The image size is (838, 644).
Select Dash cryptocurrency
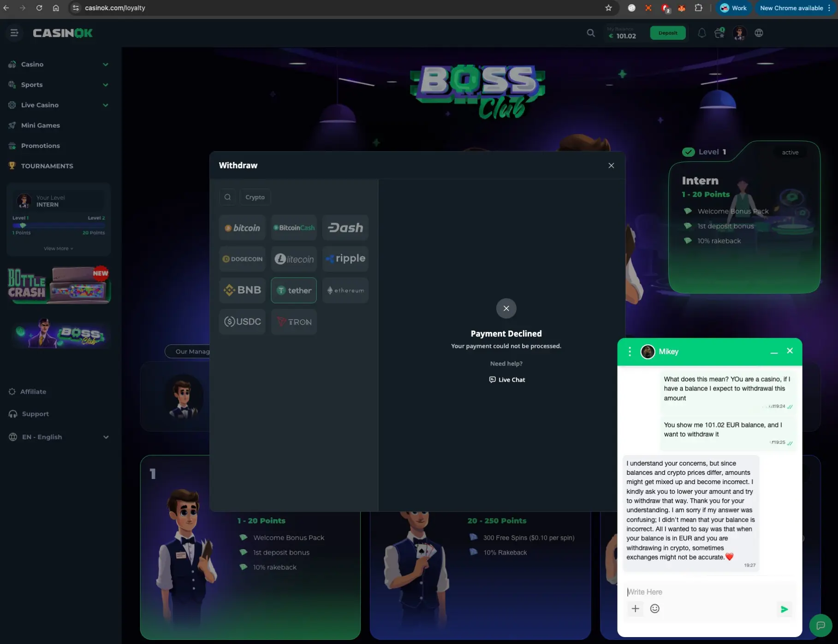(345, 228)
